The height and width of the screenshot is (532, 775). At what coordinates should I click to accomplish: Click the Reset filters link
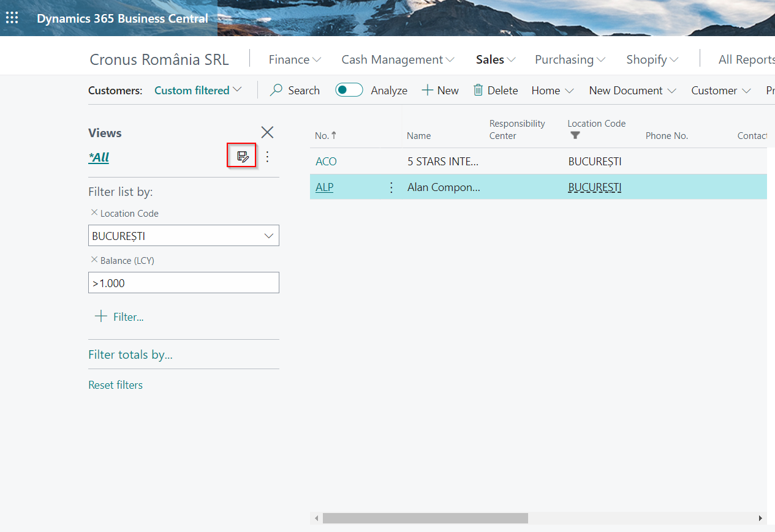[115, 384]
